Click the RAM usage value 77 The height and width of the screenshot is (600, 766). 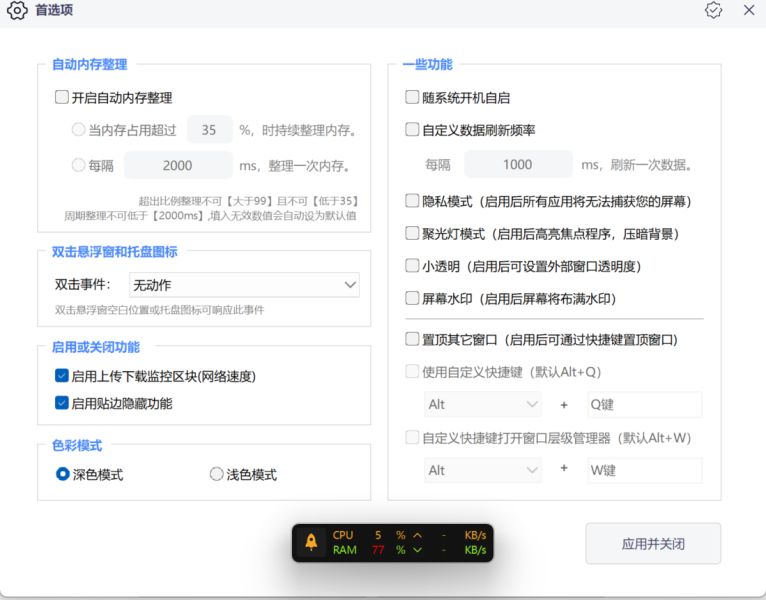coord(378,550)
